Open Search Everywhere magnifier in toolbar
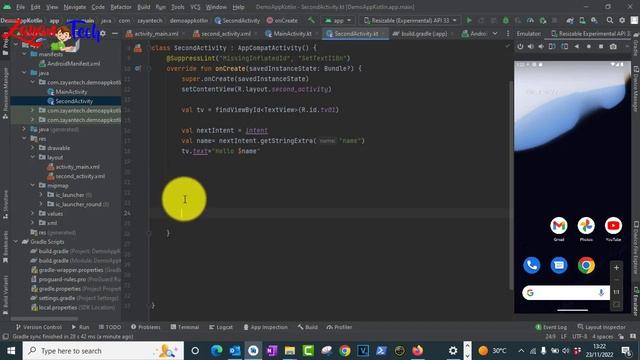Screen dimensions: 640x360 (609, 20)
